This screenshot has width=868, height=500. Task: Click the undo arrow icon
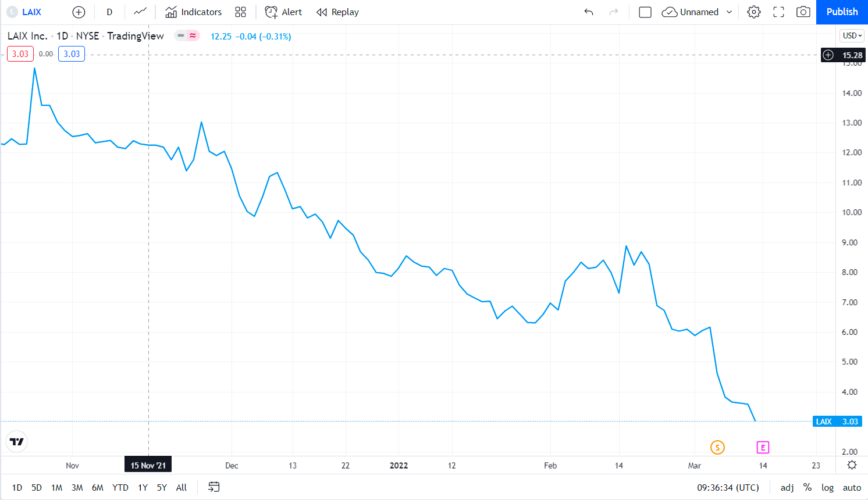pyautogui.click(x=589, y=12)
